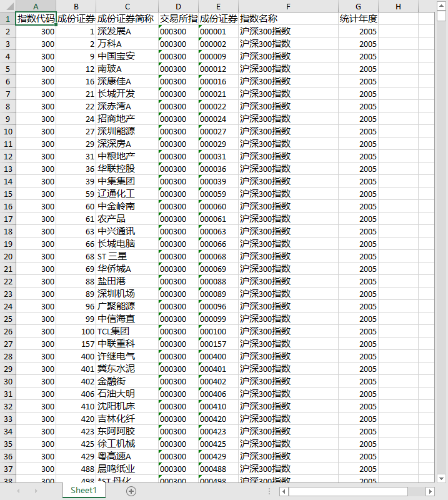
Task: Select column C header
Action: pyautogui.click(x=127, y=6)
